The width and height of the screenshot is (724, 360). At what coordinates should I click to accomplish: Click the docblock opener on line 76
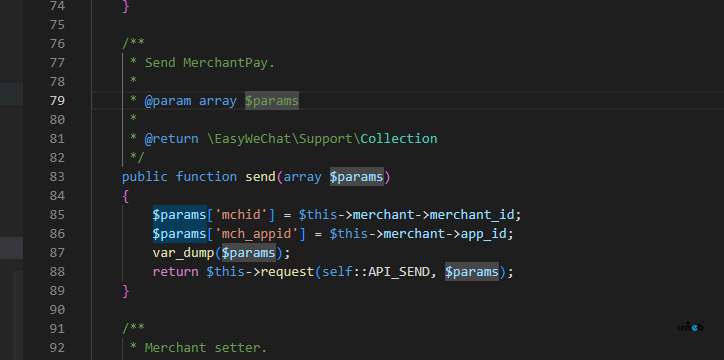[x=133, y=43]
